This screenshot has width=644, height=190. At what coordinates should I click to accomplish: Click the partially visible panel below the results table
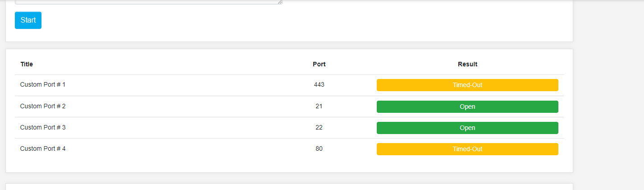288,187
